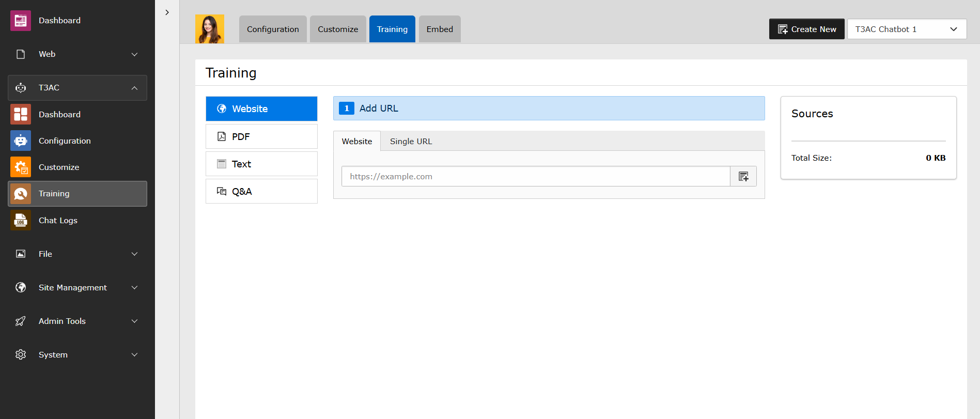The width and height of the screenshot is (980, 419).
Task: Click the website URL input field
Action: point(535,176)
